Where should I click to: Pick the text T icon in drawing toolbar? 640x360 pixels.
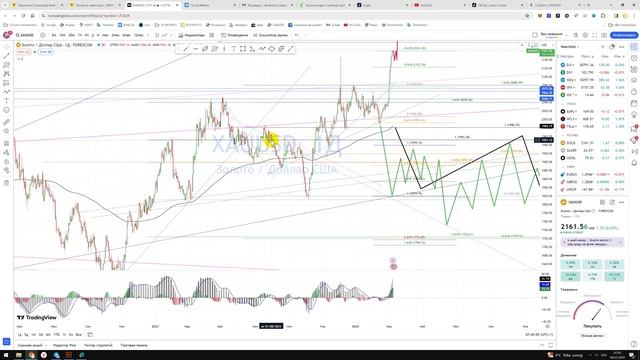pyautogui.click(x=233, y=49)
